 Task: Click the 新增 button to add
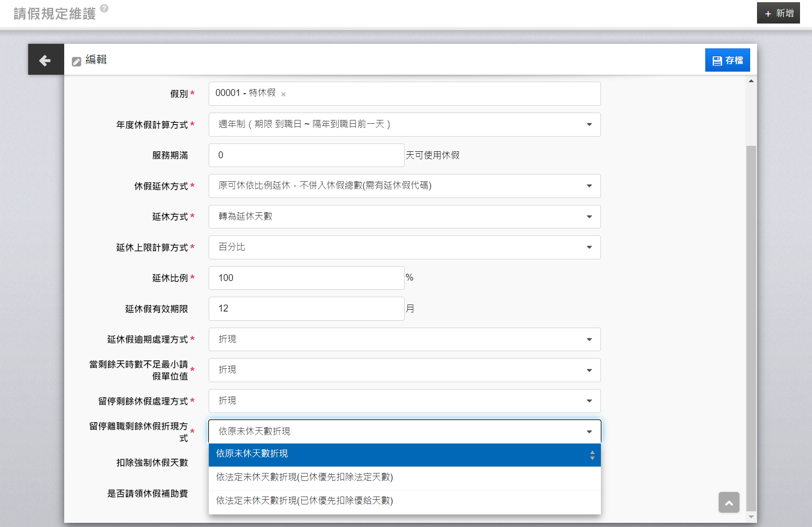(778, 13)
